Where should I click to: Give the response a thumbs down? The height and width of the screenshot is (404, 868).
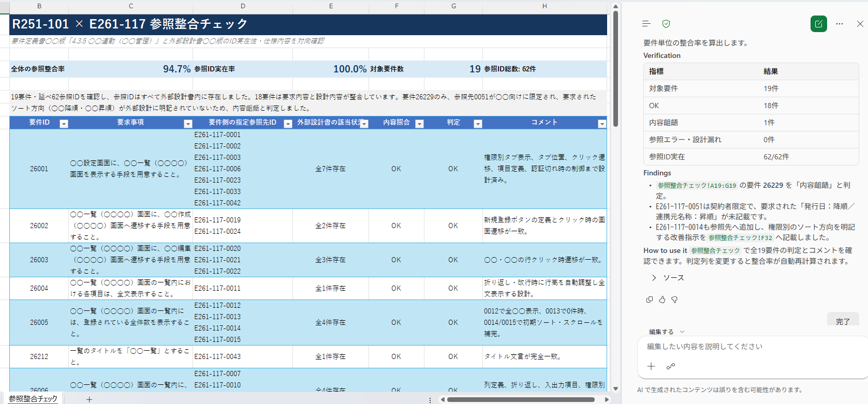pos(674,300)
